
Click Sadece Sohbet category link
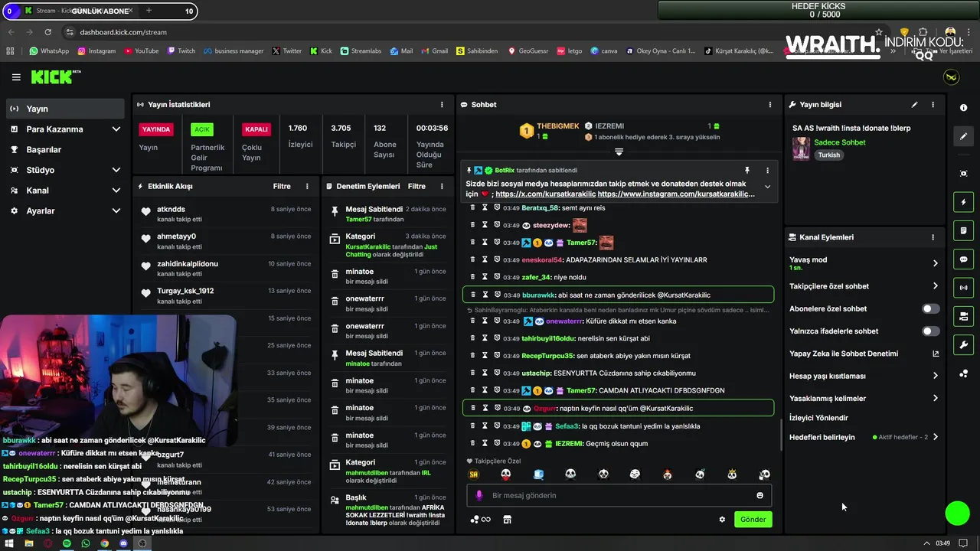click(x=840, y=142)
